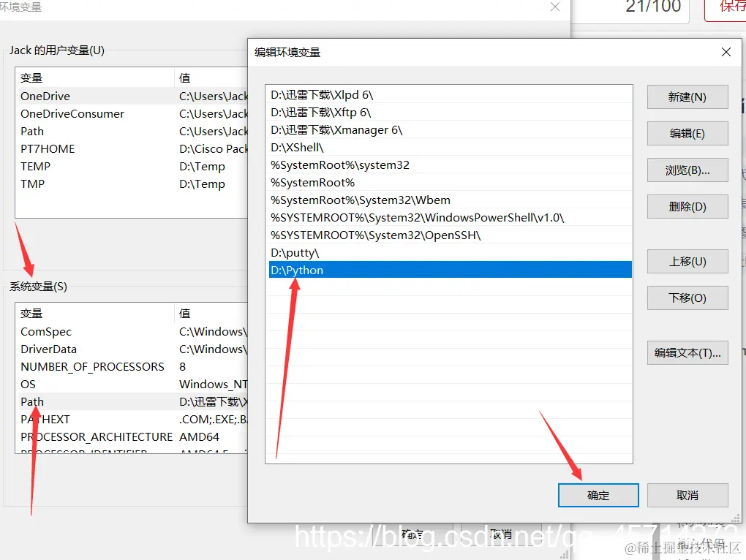Click the 变量 header in user variables
This screenshot has height=560, width=746.
tap(95, 77)
